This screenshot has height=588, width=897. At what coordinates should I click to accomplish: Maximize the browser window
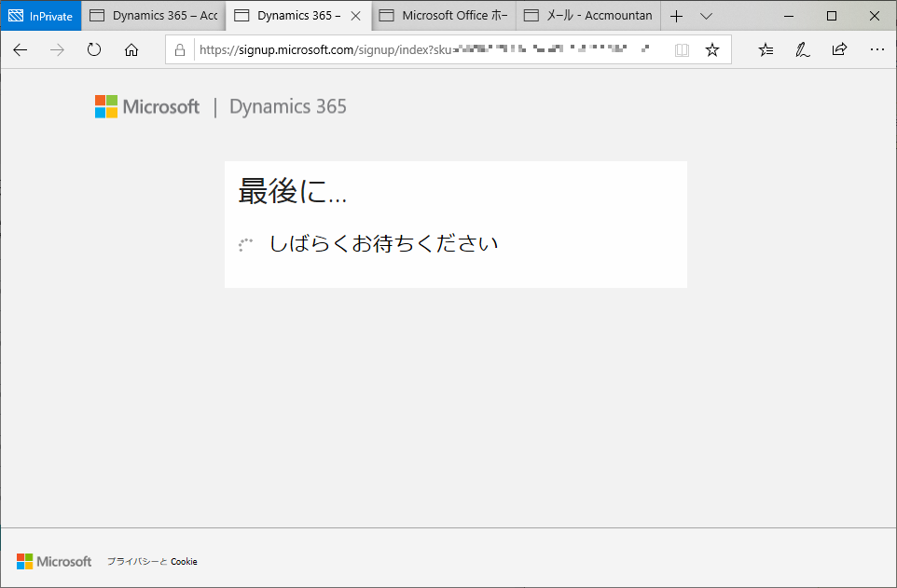832,16
